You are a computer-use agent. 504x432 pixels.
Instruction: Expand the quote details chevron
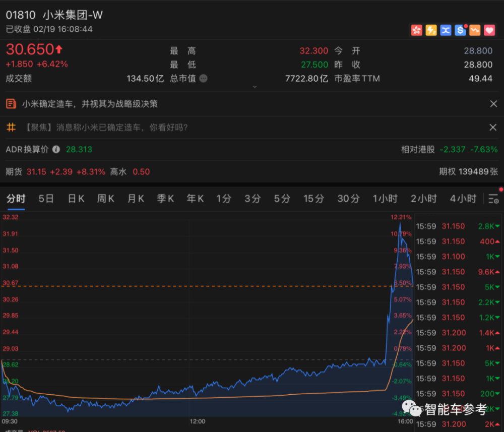(255, 87)
